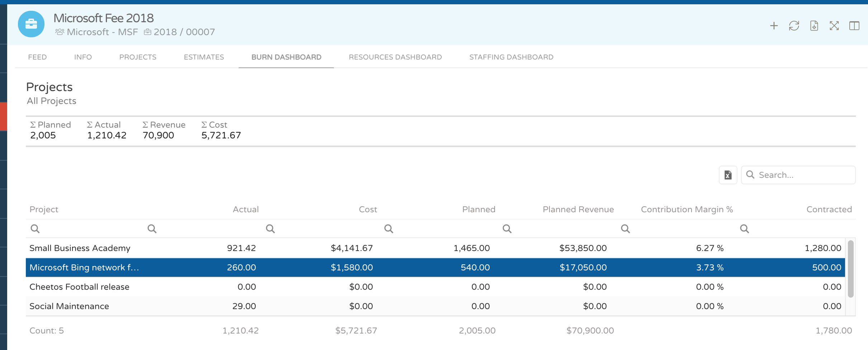Switch to the Info tab
Viewport: 868px width, 350px height.
coord(83,57)
